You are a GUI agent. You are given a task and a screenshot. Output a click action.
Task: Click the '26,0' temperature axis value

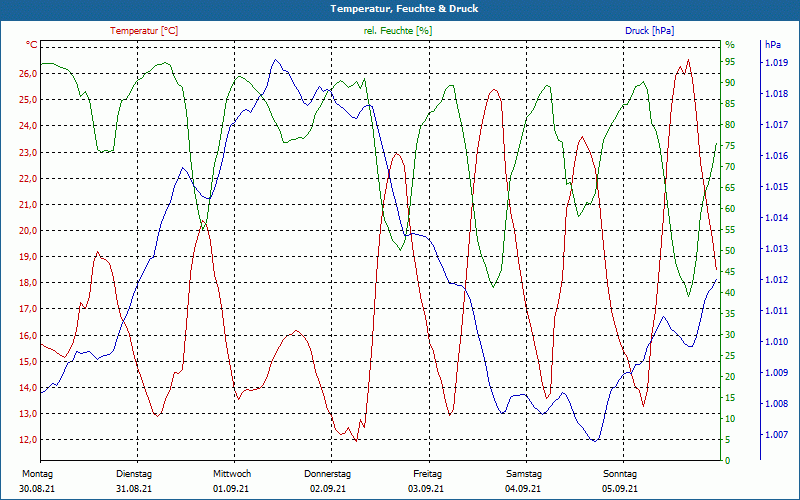click(x=28, y=73)
